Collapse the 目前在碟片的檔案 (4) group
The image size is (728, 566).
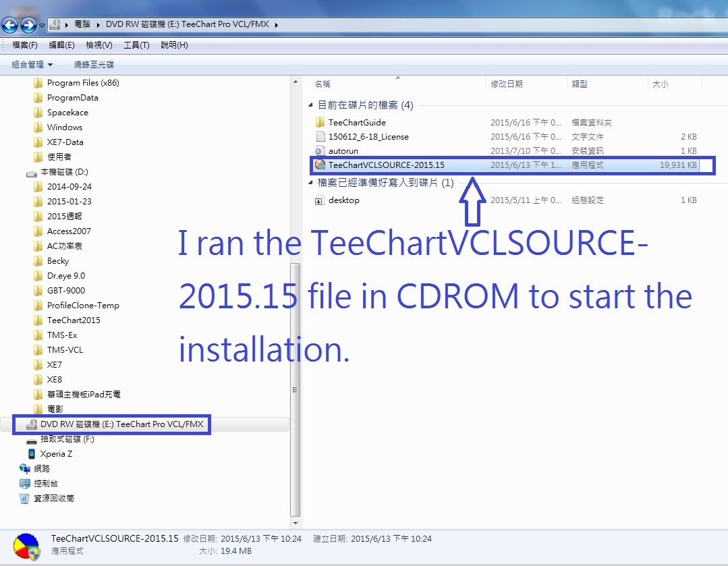(310, 105)
